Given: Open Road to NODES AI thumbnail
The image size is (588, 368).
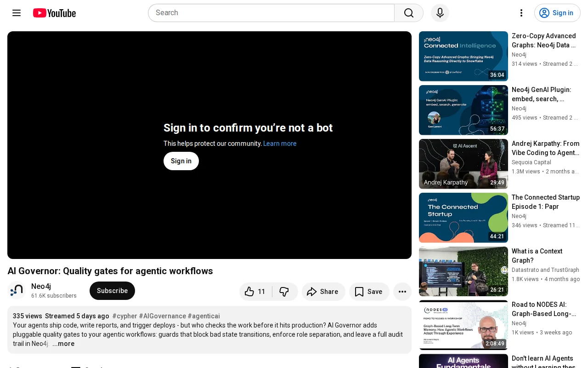Looking at the screenshot, I should 464,325.
